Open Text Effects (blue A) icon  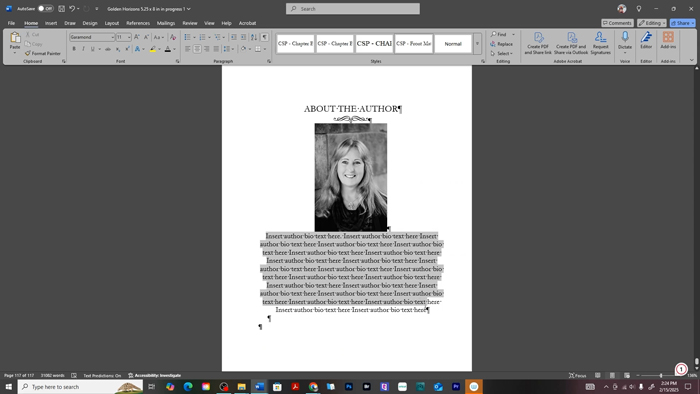point(138,49)
